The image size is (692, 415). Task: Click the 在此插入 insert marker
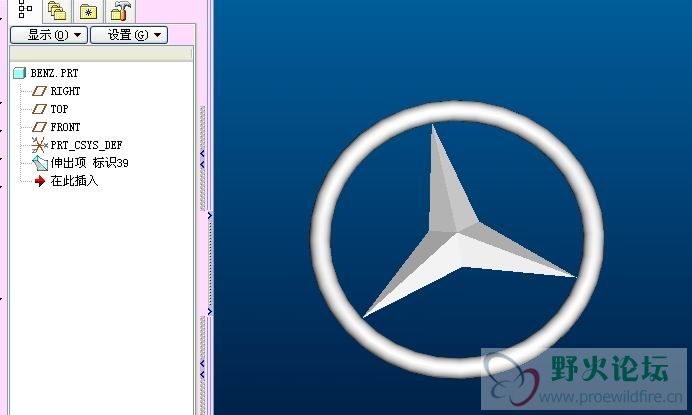coord(74,181)
